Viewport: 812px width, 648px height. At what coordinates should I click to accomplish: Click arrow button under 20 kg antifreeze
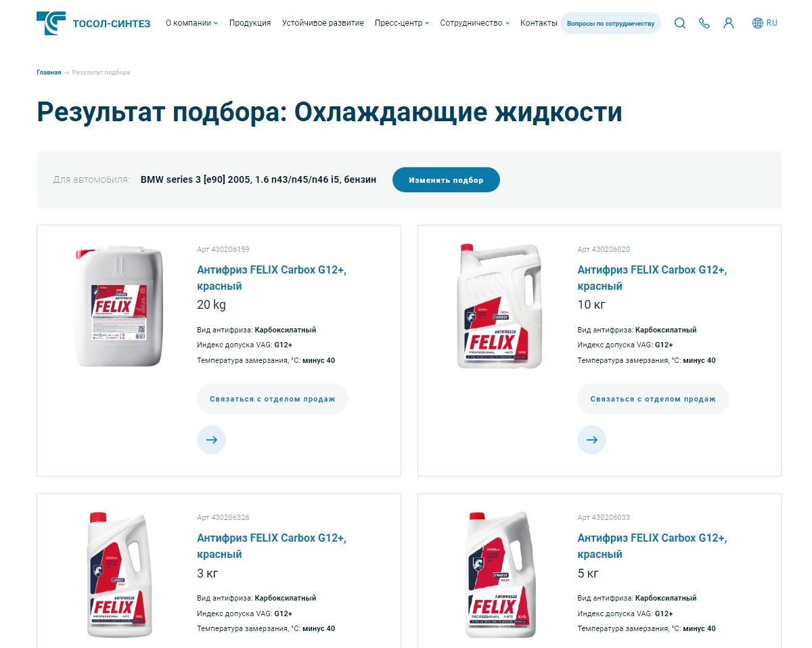point(211,439)
